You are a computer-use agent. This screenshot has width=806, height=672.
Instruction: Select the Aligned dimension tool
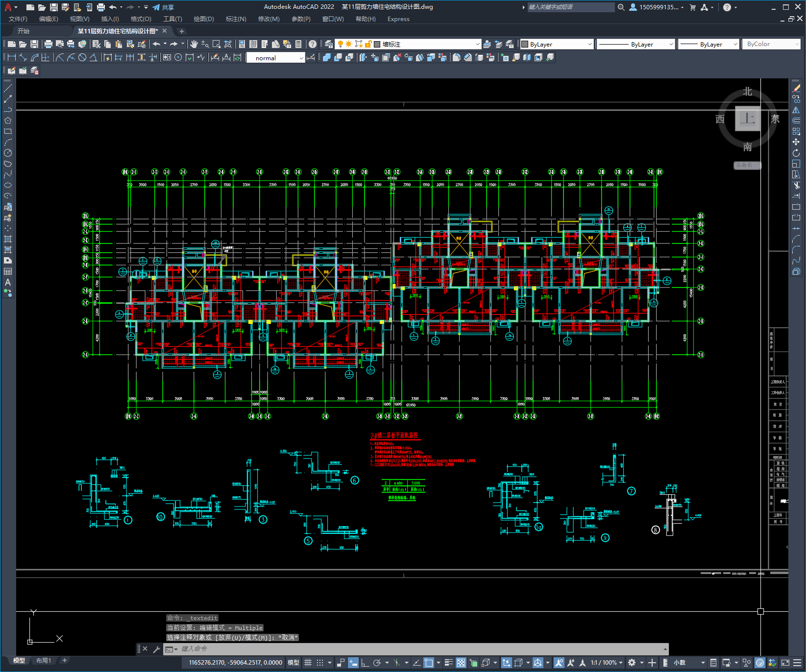(23, 57)
